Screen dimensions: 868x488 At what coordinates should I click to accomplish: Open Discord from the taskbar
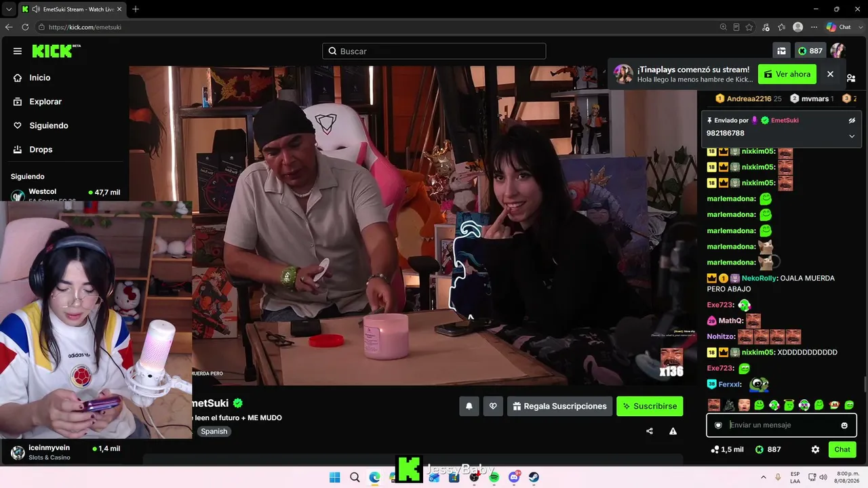tap(514, 477)
